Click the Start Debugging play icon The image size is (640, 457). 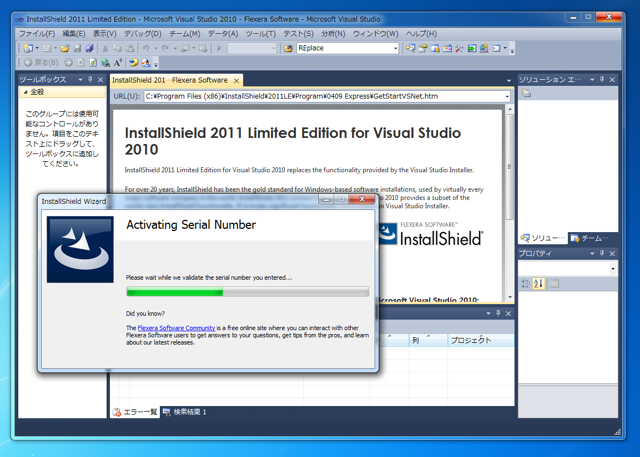coord(219,49)
